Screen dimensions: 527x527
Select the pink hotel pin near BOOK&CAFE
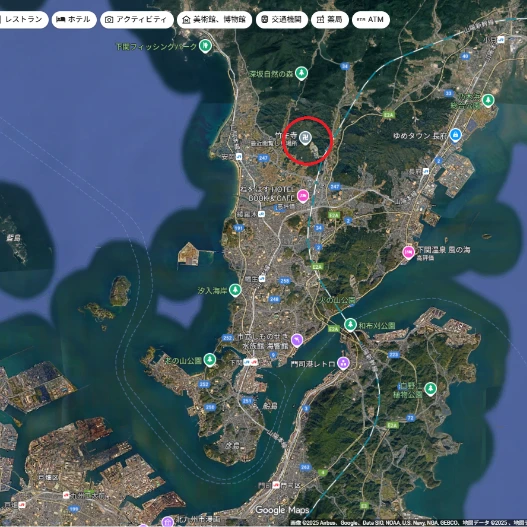[303, 196]
